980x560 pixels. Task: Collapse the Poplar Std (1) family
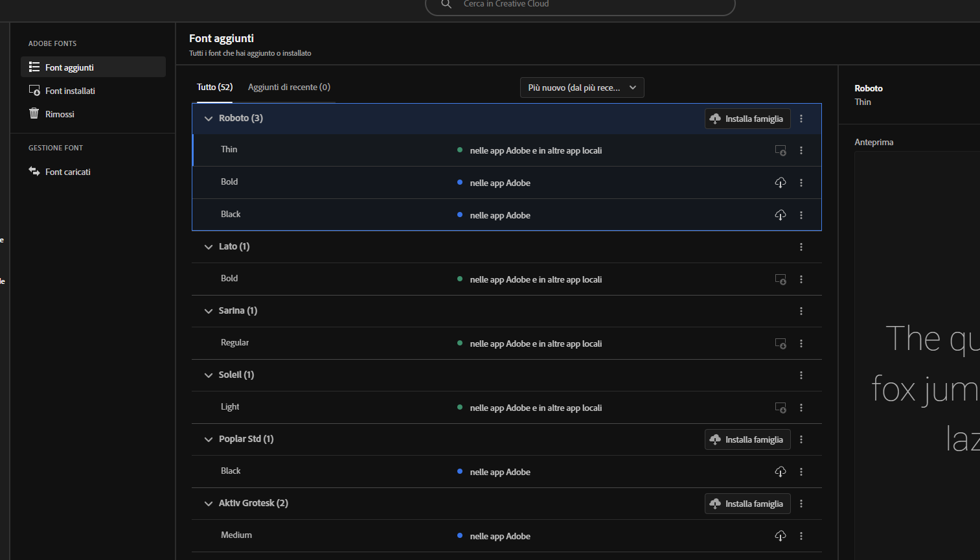209,439
